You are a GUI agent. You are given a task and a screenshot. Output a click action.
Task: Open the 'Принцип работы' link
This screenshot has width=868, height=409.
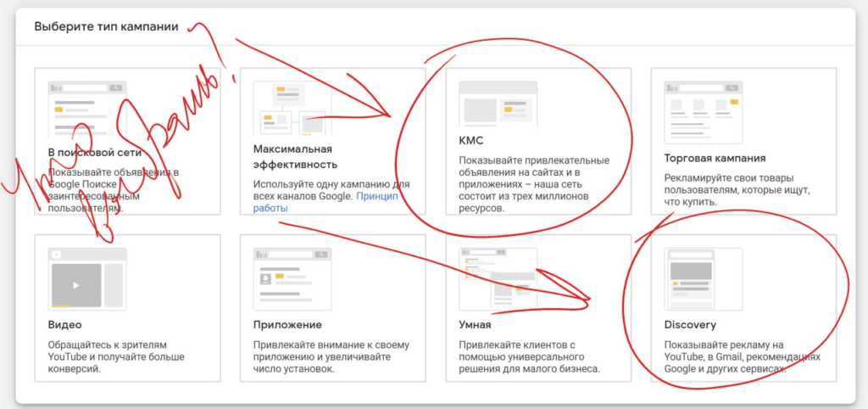[325, 202]
